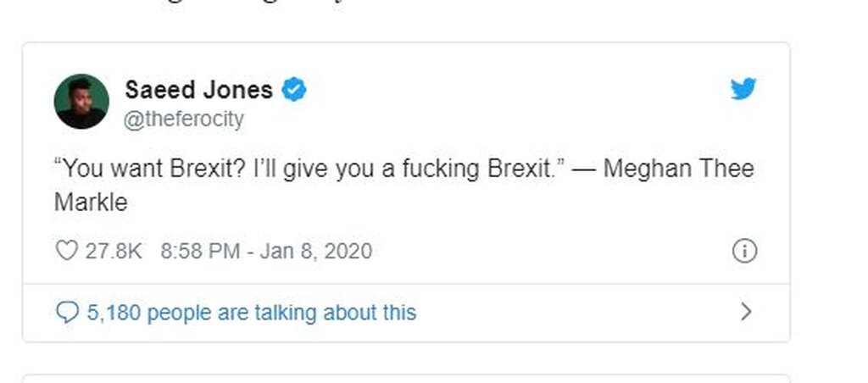Click the "Jan 8, 2020" date portion

pyautogui.click(x=315, y=251)
